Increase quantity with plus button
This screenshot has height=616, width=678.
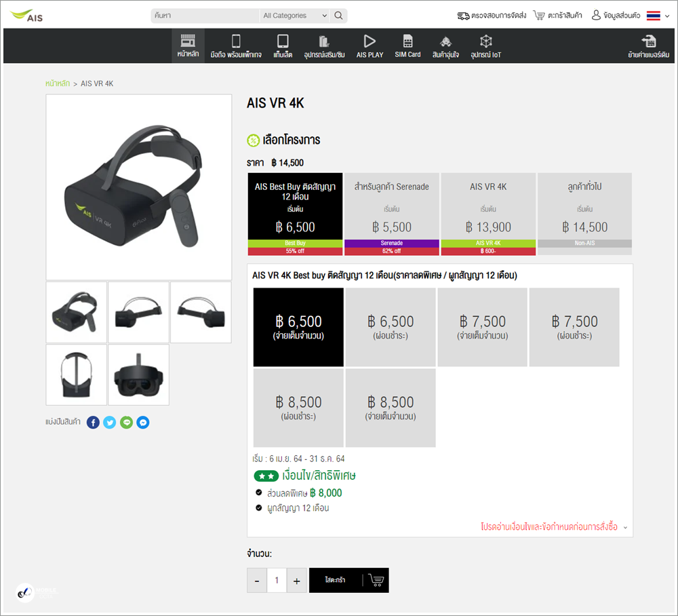point(297,581)
